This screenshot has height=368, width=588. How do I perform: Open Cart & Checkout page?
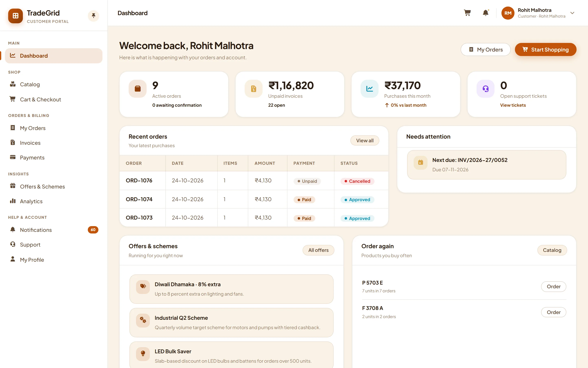(x=53, y=99)
